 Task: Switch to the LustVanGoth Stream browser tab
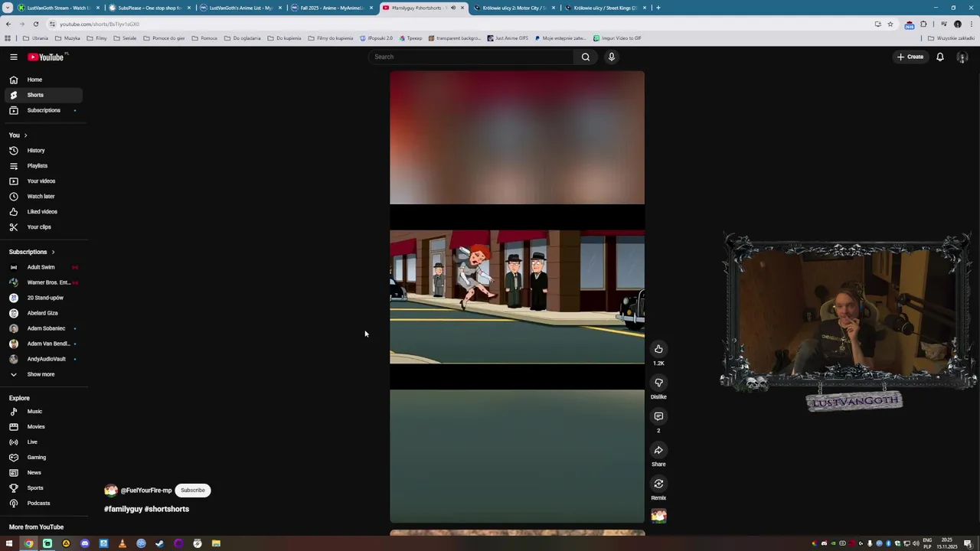58,8
